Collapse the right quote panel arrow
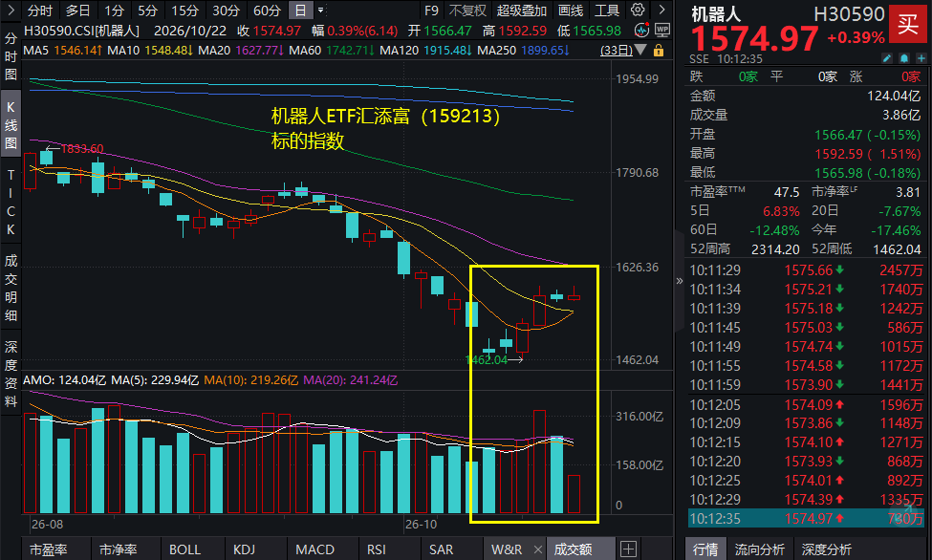This screenshot has width=932, height=560. 680,281
